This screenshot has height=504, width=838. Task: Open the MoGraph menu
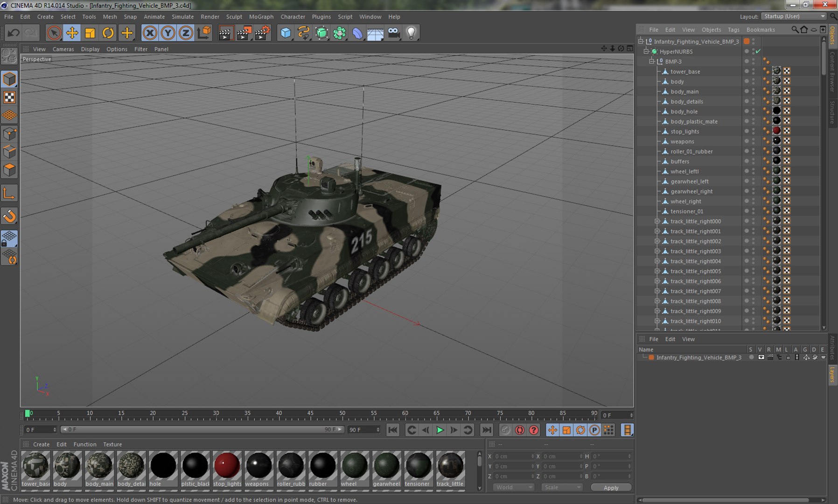click(x=261, y=16)
